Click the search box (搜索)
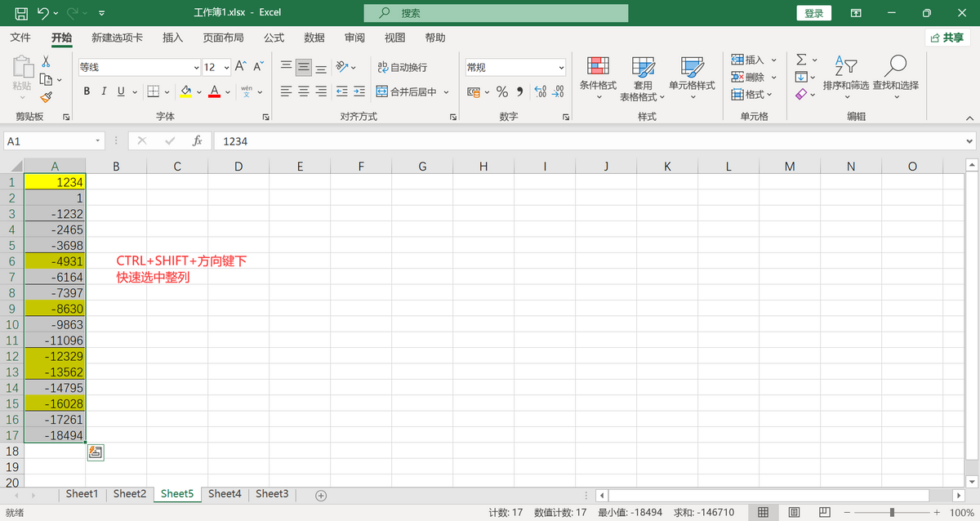Viewport: 980px width, 521px height. pyautogui.click(x=496, y=13)
